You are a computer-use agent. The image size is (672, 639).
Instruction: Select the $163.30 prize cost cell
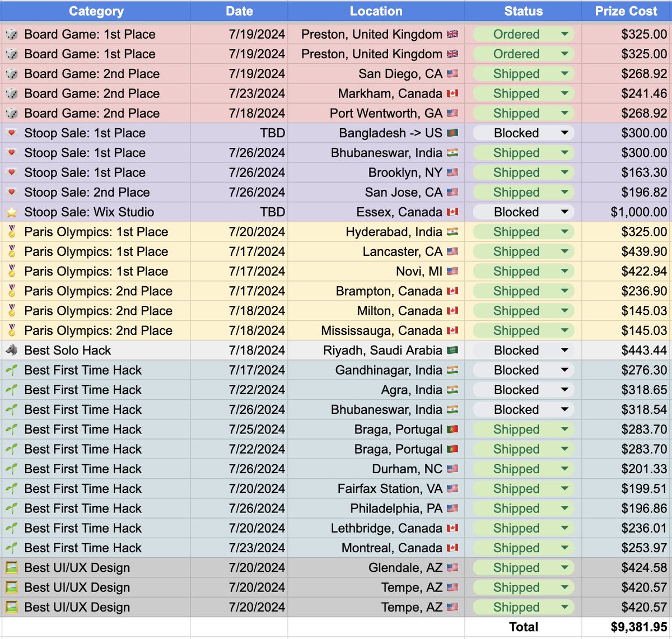(x=626, y=172)
